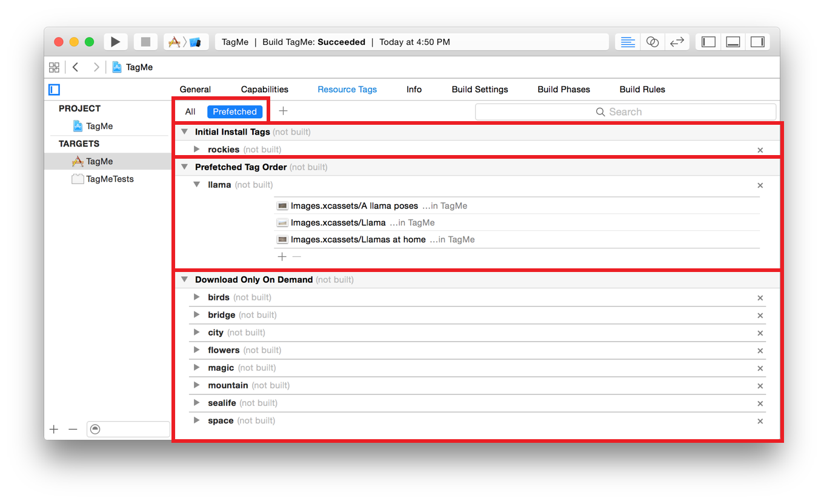This screenshot has height=504, width=824.
Task: Select the 'Llamas at home' image resource
Action: click(x=517, y=239)
